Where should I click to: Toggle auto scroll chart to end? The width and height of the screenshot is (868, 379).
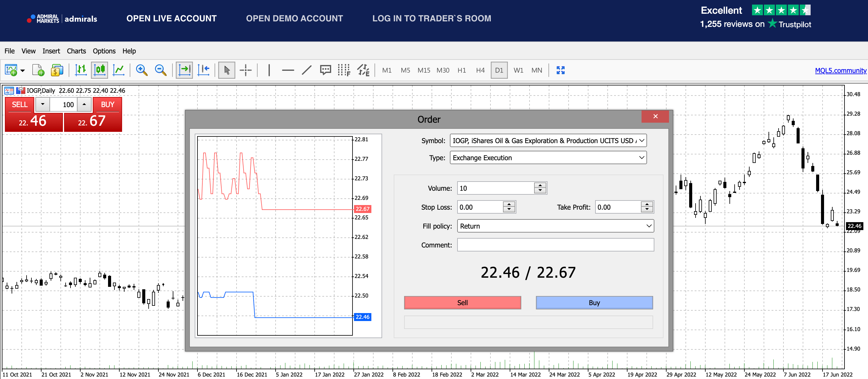[184, 70]
